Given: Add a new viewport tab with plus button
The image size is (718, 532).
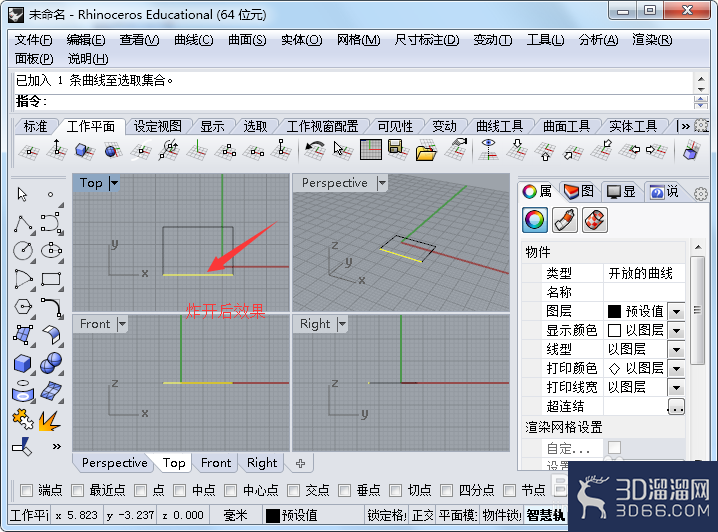Looking at the screenshot, I should pyautogui.click(x=300, y=463).
